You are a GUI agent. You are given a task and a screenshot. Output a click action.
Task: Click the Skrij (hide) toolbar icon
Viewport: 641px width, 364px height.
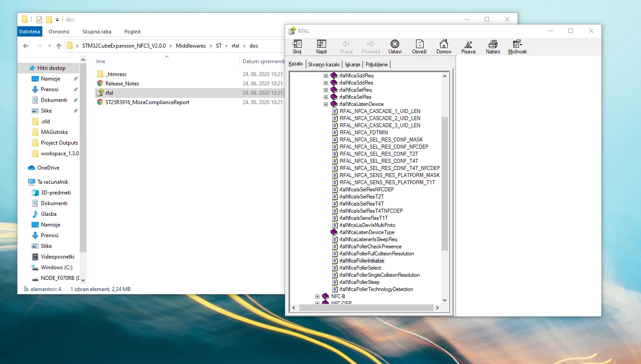(297, 44)
